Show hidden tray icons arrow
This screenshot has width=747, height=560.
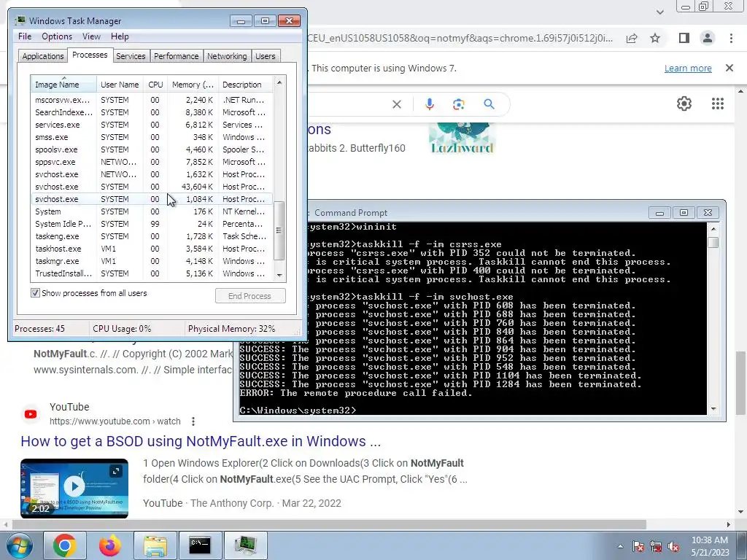620,546
